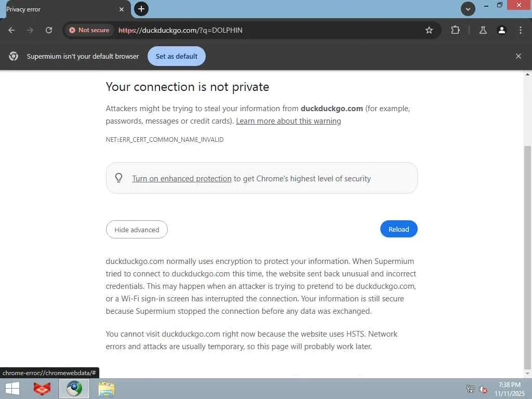Reload page using toolbar refresh icon
Viewport: 532px width, 399px height.
click(x=49, y=30)
